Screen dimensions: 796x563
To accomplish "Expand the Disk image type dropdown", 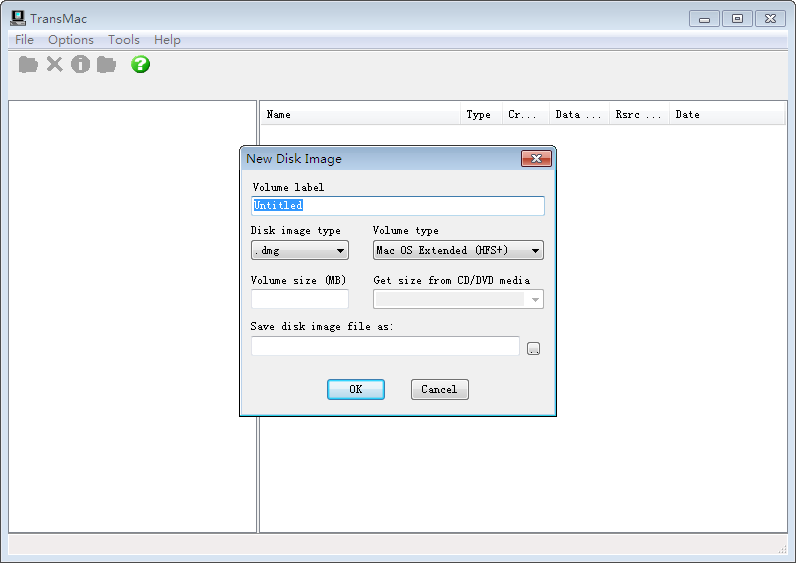I will (x=300, y=250).
